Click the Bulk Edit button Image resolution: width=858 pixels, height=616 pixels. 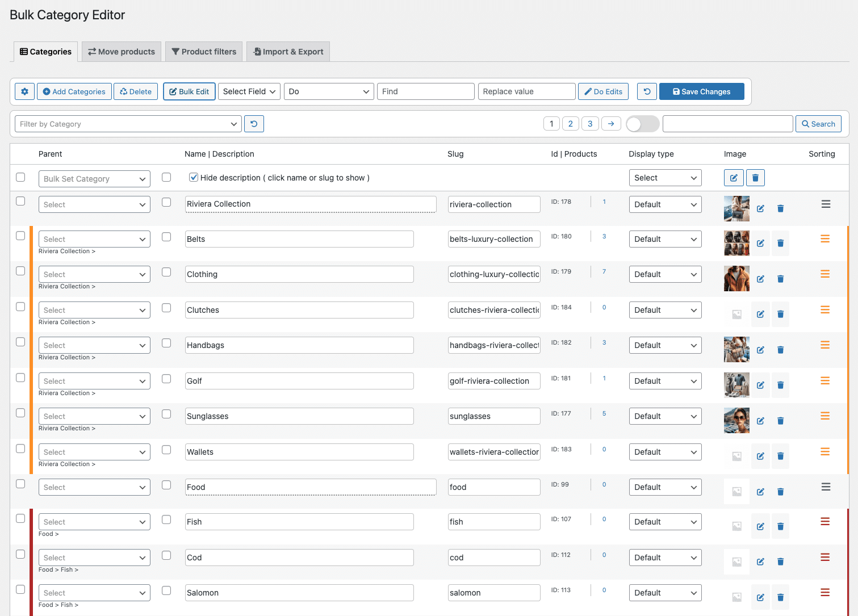pyautogui.click(x=189, y=91)
